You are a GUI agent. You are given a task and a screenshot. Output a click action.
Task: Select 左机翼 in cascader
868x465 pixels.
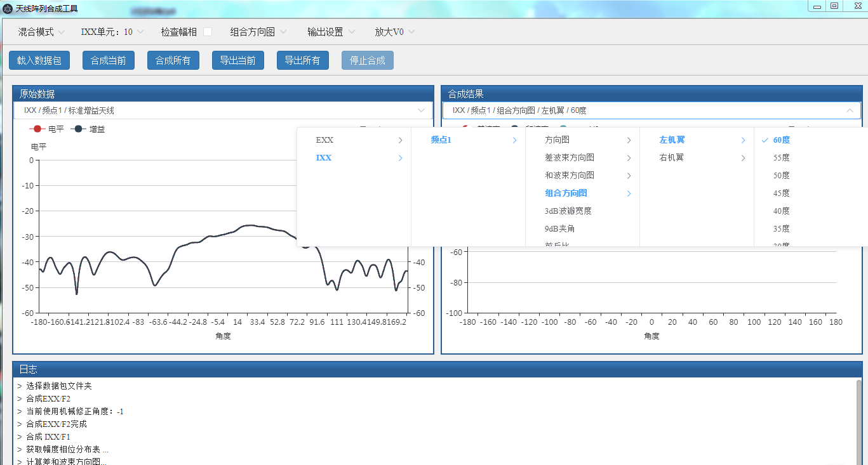coord(697,140)
